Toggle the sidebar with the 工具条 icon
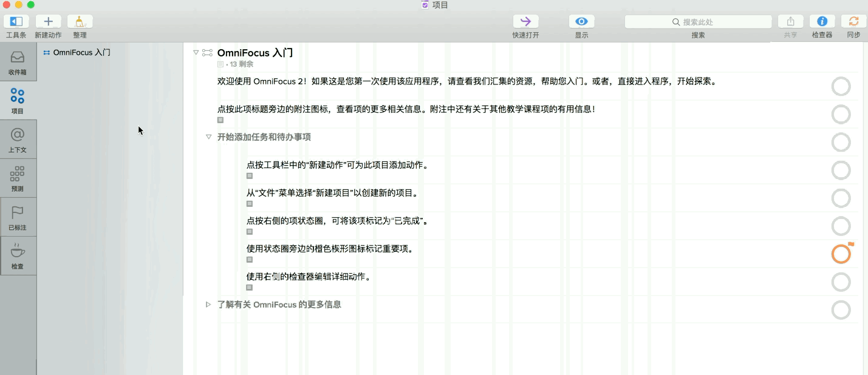 click(16, 21)
